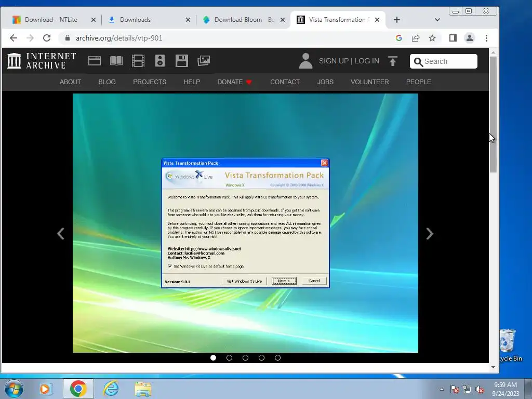
Task: Select the second carousel dot
Action: click(x=229, y=357)
